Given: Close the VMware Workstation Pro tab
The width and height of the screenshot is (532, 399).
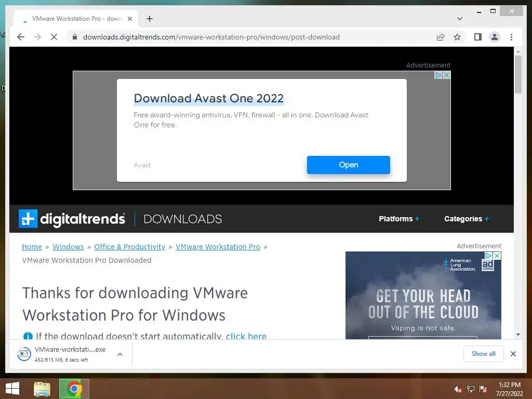Looking at the screenshot, I should [129, 19].
